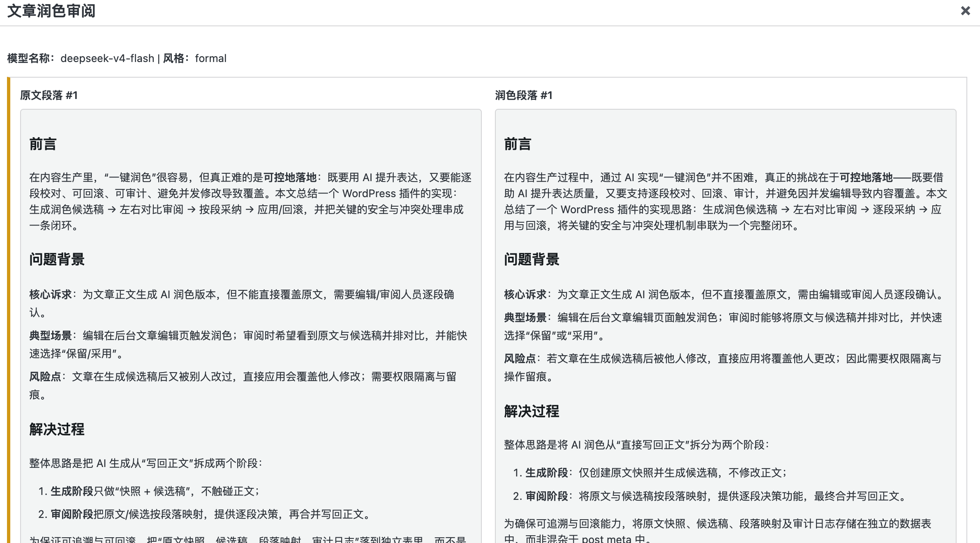Click bold 风险点 in polished panel
The height and width of the screenshot is (543, 980).
[520, 359]
